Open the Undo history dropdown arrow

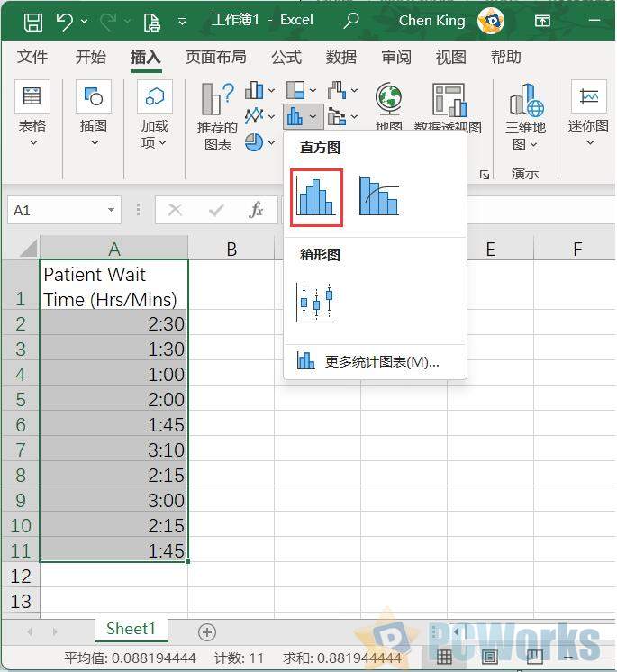(85, 22)
